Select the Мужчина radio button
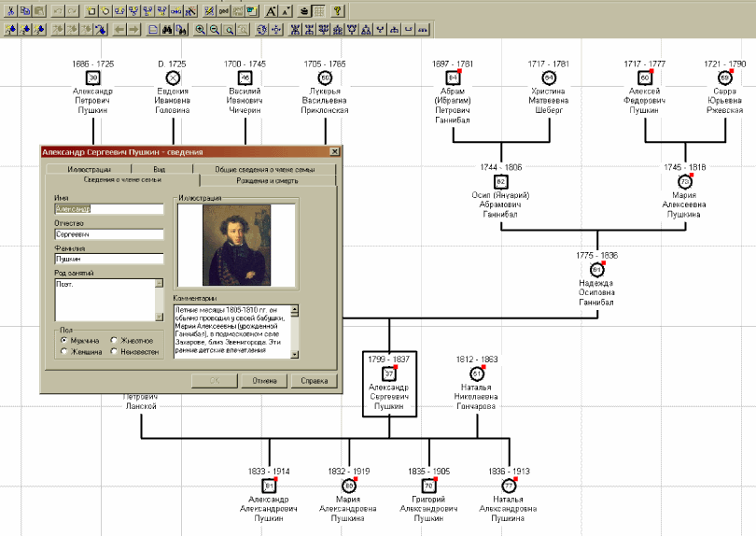This screenshot has width=756, height=536. click(x=63, y=341)
